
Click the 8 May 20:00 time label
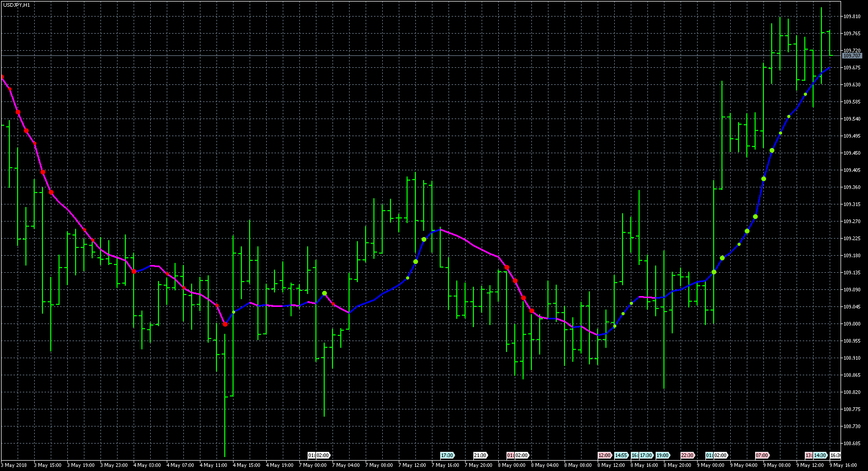[678, 465]
